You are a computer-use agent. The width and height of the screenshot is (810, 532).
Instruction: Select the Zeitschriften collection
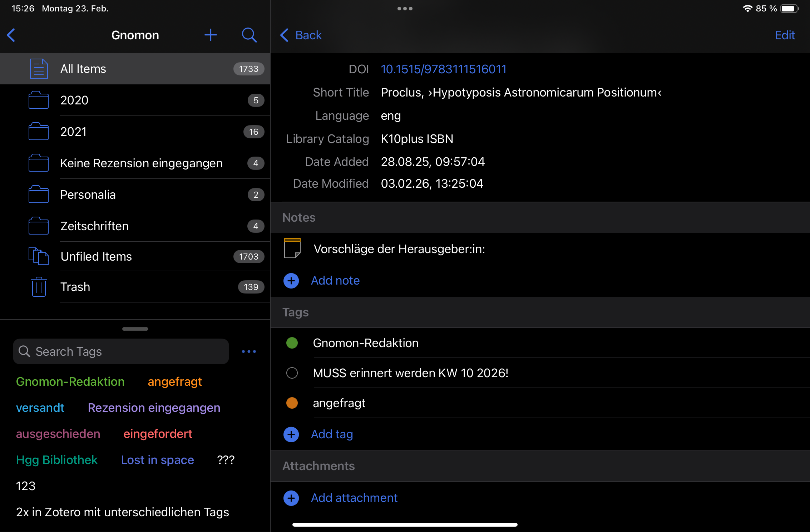tap(94, 226)
